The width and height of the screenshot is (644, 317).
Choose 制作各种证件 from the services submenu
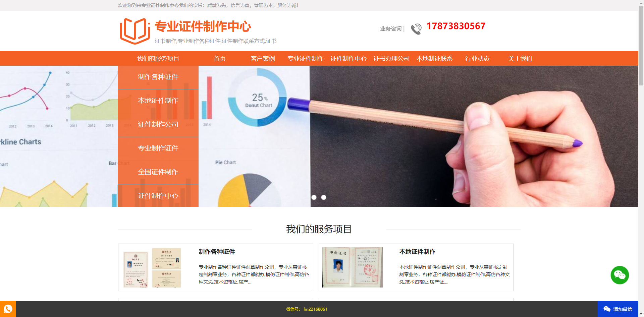[x=158, y=77]
